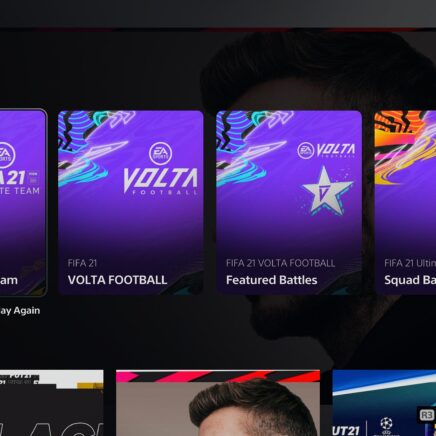Click the star V emblem on Featured Battles
Screen dimensions: 436x436
click(327, 191)
